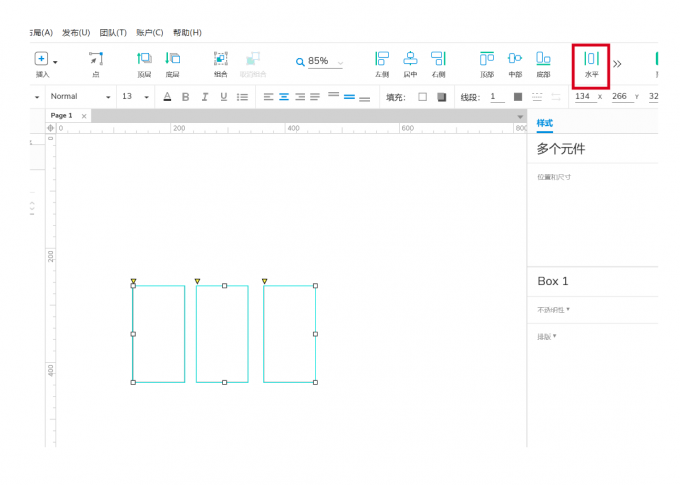Toggle bullet list formatting
The width and height of the screenshot is (680, 485).
pos(242,97)
